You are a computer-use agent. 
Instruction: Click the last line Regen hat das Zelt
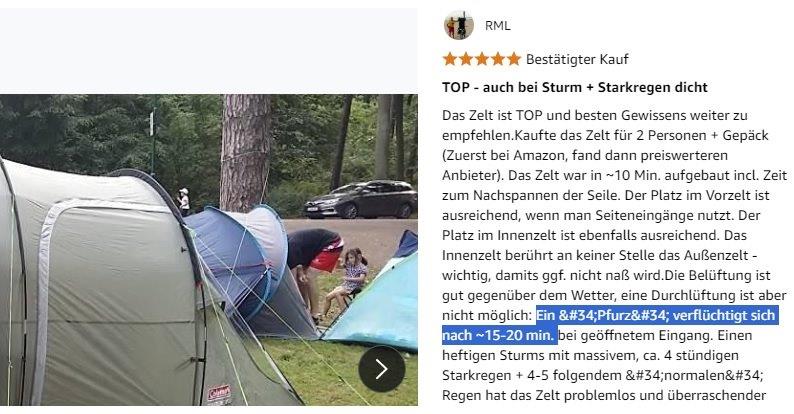[604, 395]
